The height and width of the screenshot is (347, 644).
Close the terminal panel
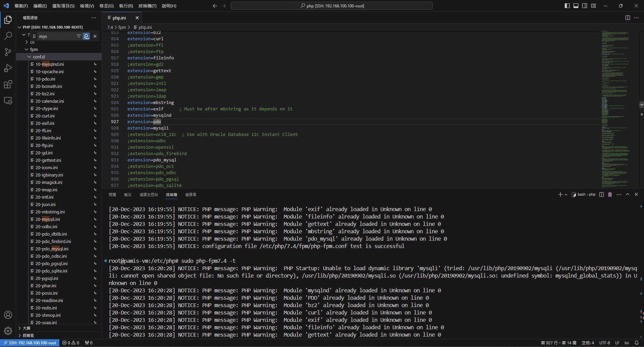636,195
